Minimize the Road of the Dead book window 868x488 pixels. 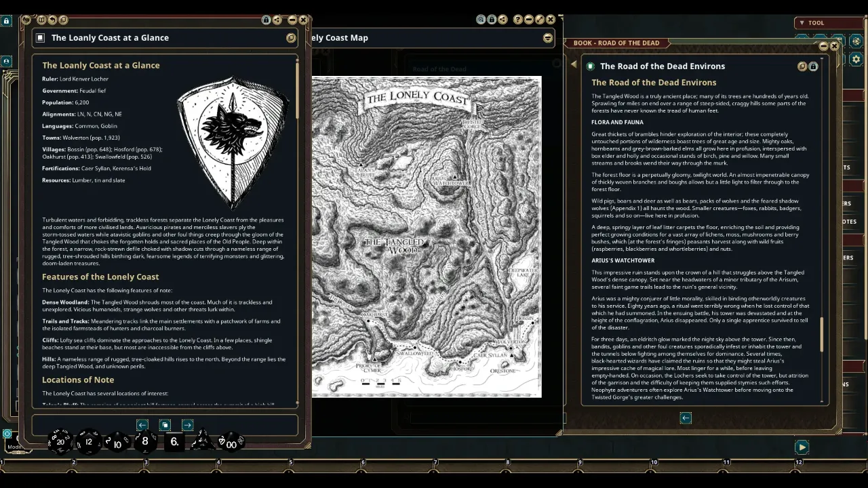[823, 46]
